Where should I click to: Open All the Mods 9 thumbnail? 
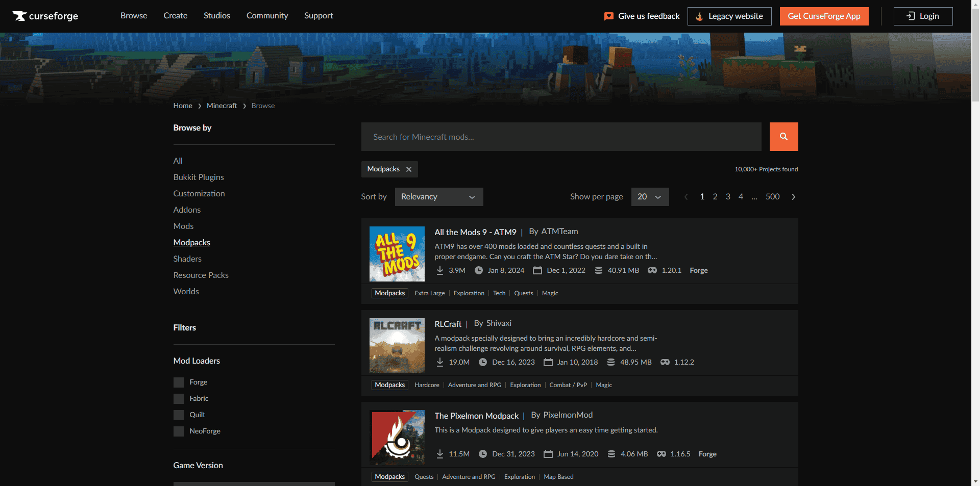pos(397,254)
